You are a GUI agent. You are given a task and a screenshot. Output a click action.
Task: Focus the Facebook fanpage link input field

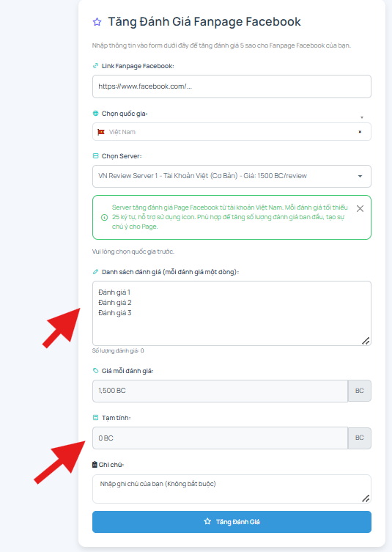pos(232,87)
